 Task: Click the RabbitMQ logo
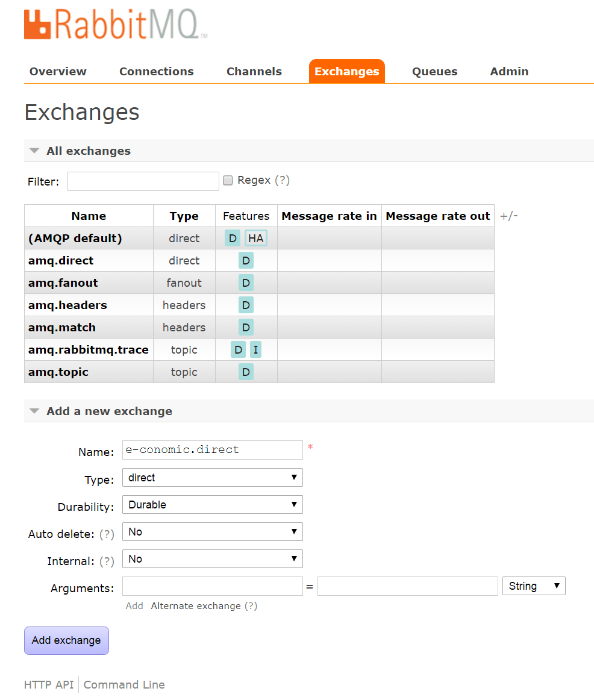[116, 24]
